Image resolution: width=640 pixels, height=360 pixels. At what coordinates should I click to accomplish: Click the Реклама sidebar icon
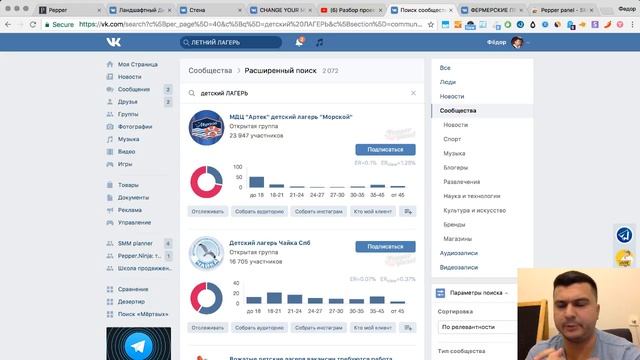point(110,210)
